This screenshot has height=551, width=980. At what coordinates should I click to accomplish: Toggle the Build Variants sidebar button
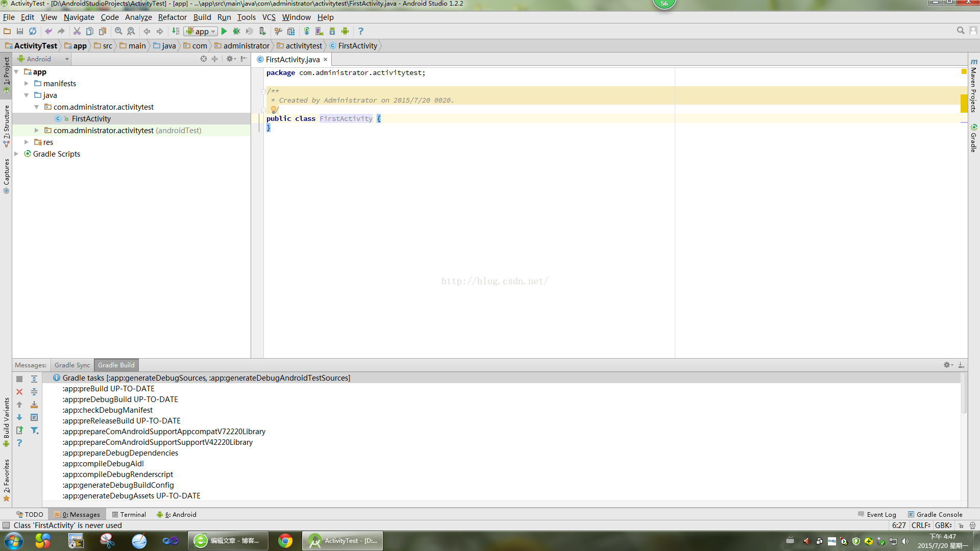(x=6, y=422)
